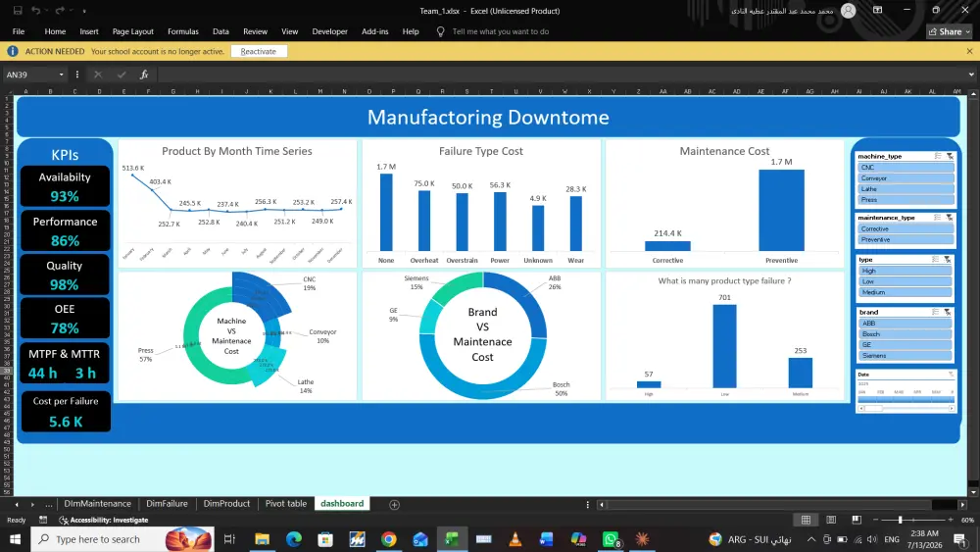Toggle Medium in type slicer

pyautogui.click(x=905, y=292)
